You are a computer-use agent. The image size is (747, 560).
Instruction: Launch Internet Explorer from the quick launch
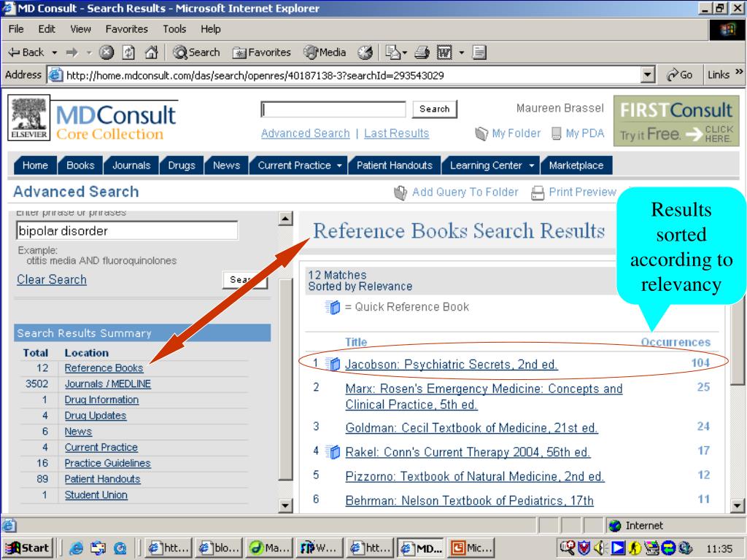click(x=76, y=548)
